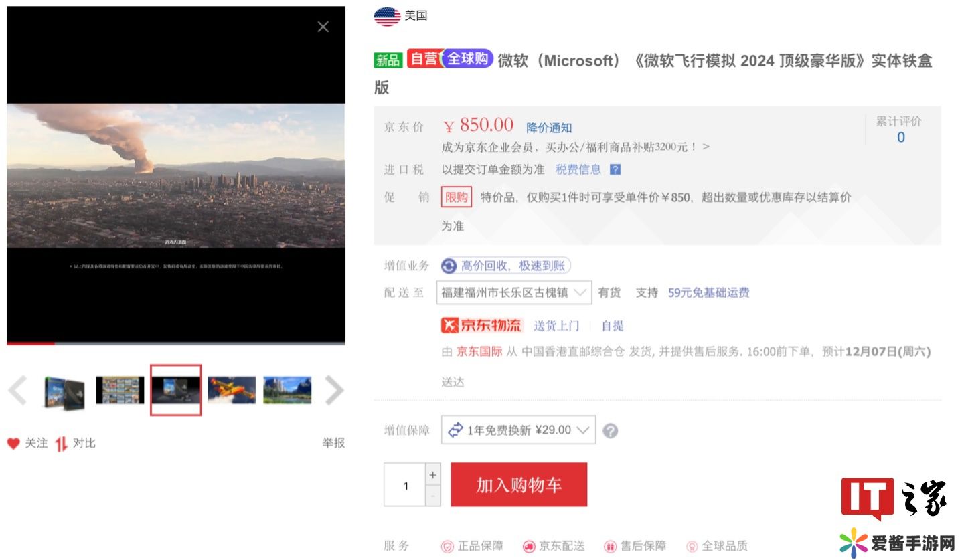
Task: Click the compare arrows icon
Action: pyautogui.click(x=62, y=444)
